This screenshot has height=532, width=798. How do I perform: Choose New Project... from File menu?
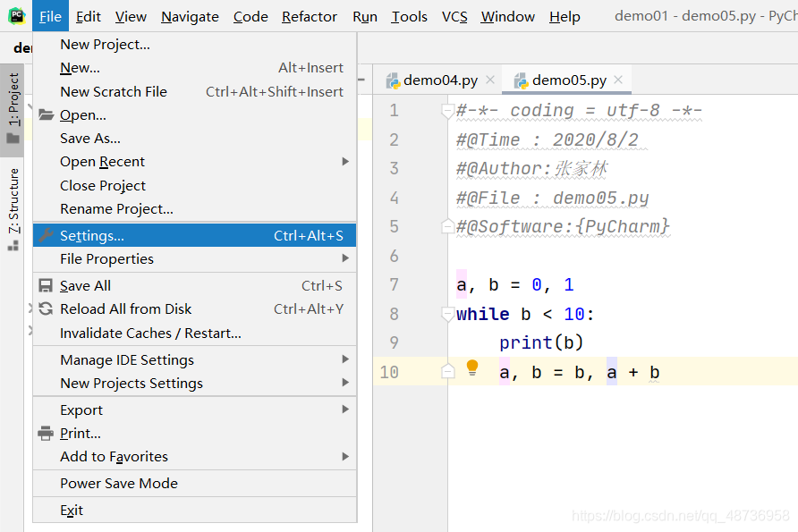[194, 45]
